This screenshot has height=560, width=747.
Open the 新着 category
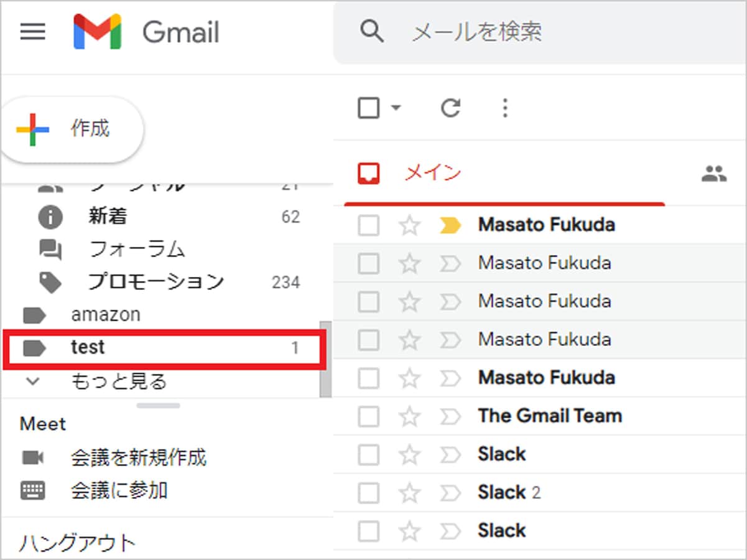pos(108,217)
